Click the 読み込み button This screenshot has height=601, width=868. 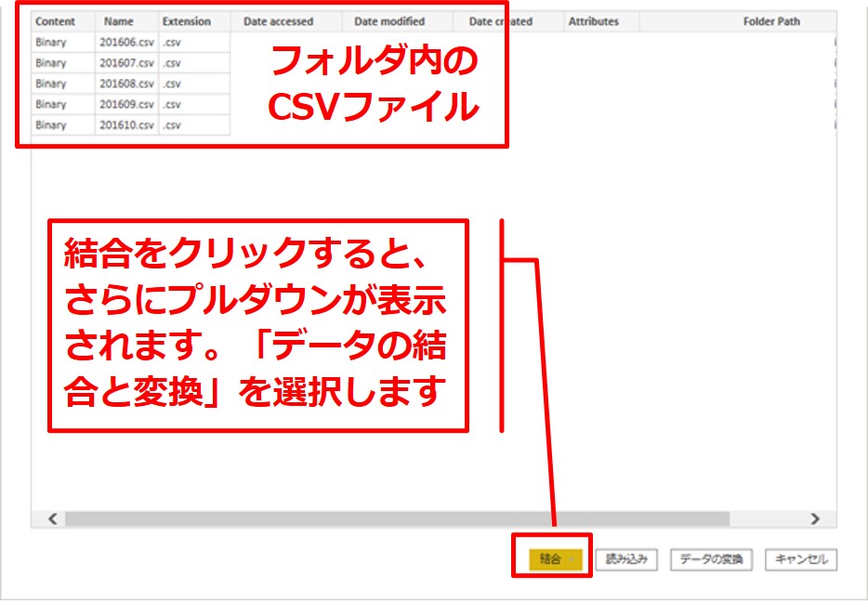pos(626,559)
